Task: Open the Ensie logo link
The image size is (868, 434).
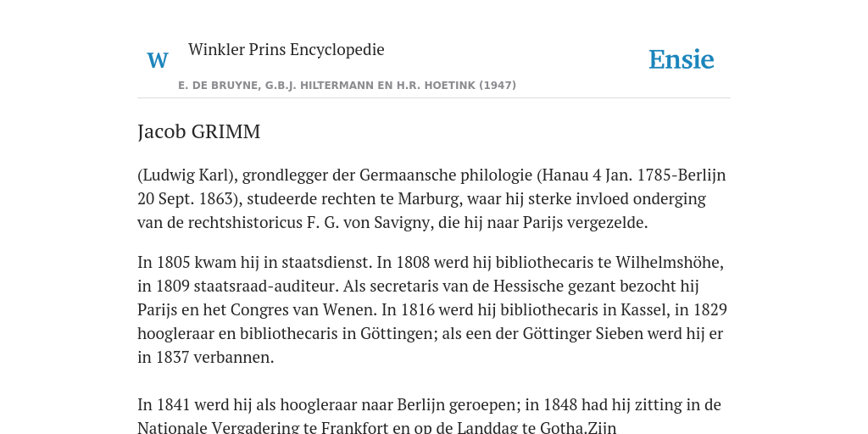Action: [x=682, y=60]
